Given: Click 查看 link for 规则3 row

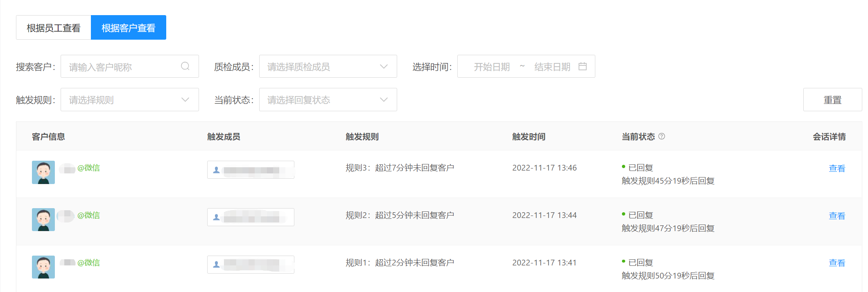Looking at the screenshot, I should pos(837,168).
